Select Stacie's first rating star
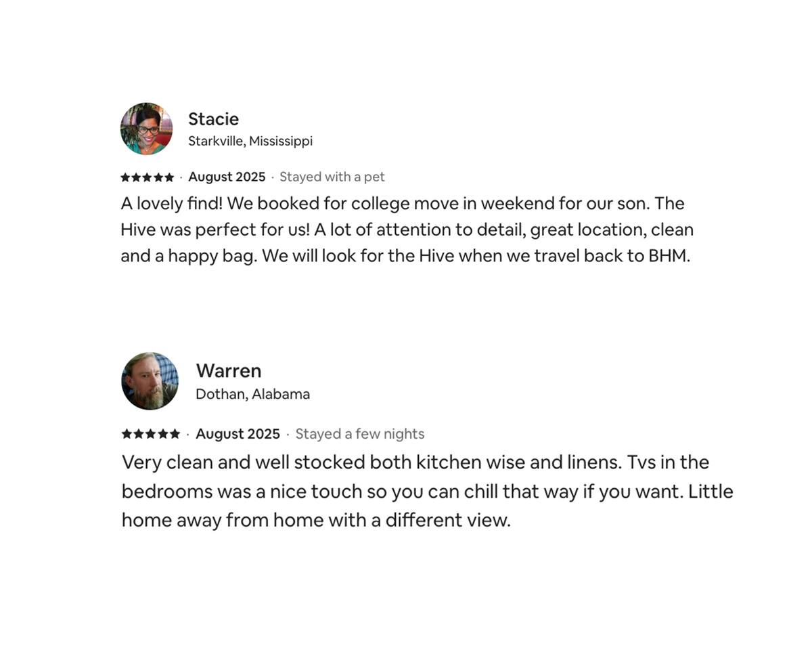 (125, 177)
